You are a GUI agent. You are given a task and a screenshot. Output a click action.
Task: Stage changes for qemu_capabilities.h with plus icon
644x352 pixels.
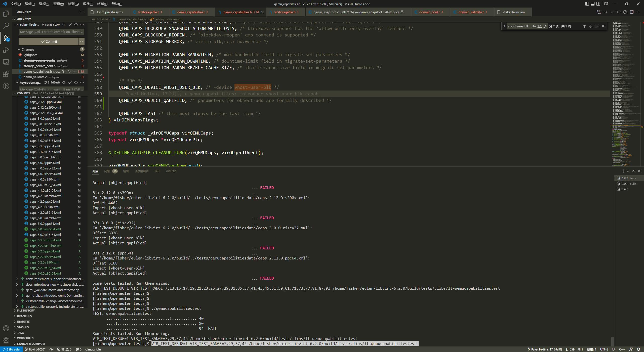(x=74, y=71)
